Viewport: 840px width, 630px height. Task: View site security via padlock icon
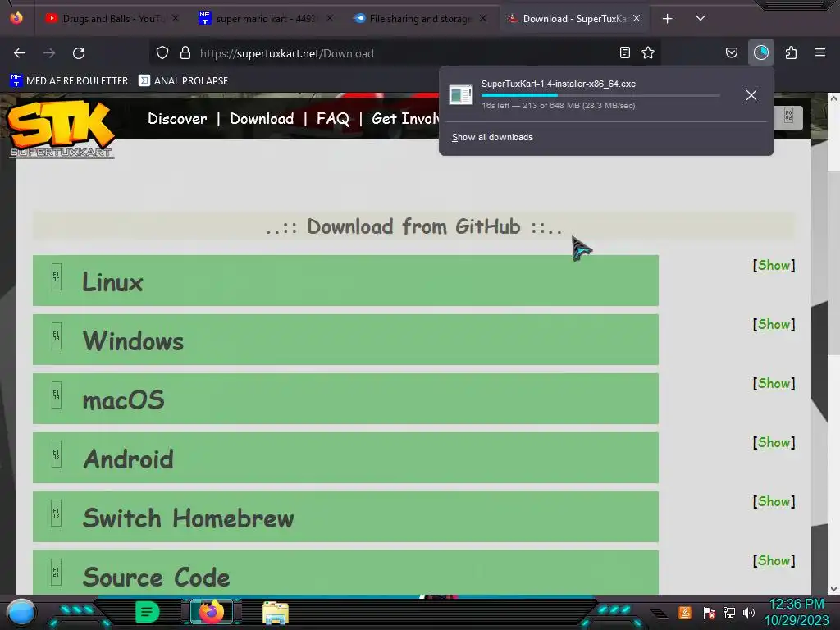[x=185, y=52]
